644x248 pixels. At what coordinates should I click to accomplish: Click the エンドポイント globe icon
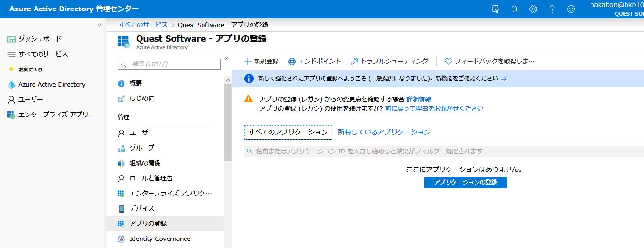(292, 61)
